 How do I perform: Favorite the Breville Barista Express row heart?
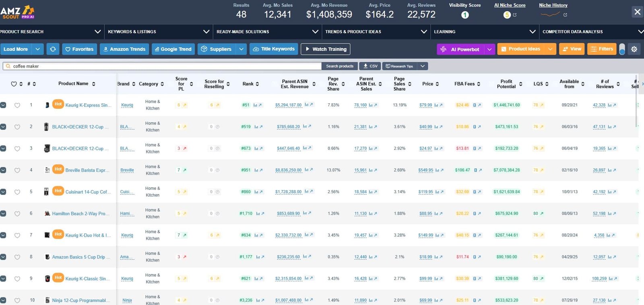pyautogui.click(x=17, y=170)
